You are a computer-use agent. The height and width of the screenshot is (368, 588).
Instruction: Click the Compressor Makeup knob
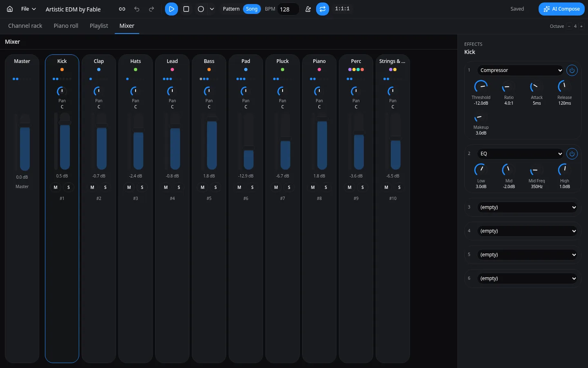click(481, 117)
